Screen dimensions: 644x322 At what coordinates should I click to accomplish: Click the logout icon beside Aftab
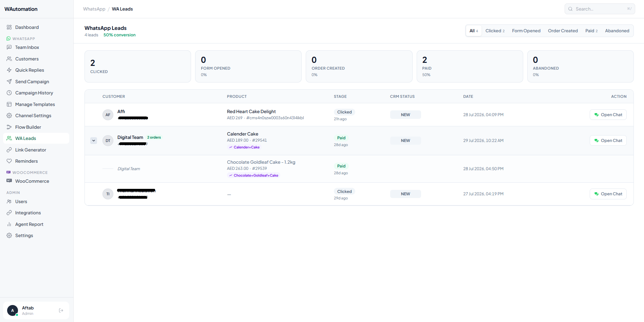61,310
